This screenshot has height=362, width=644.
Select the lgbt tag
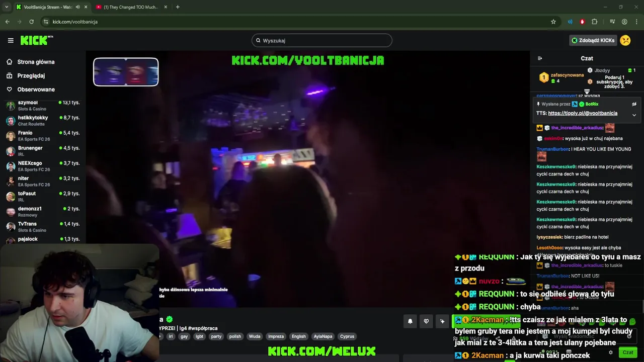coord(199,336)
